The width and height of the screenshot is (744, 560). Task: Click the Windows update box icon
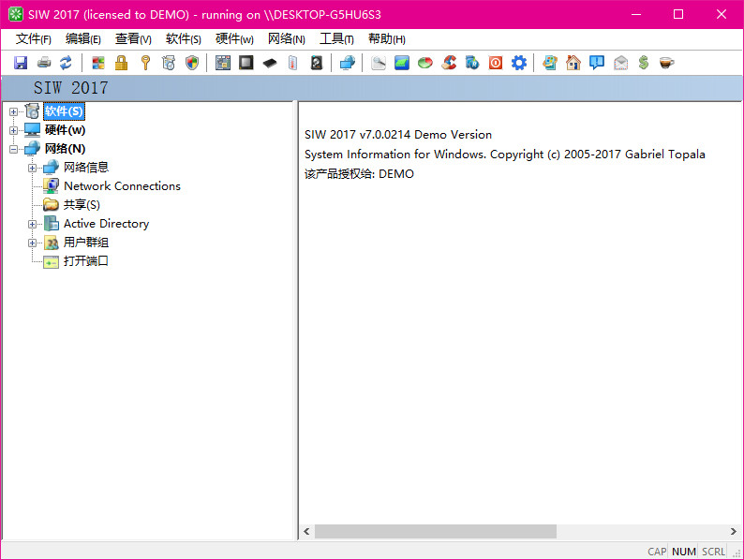click(x=549, y=63)
